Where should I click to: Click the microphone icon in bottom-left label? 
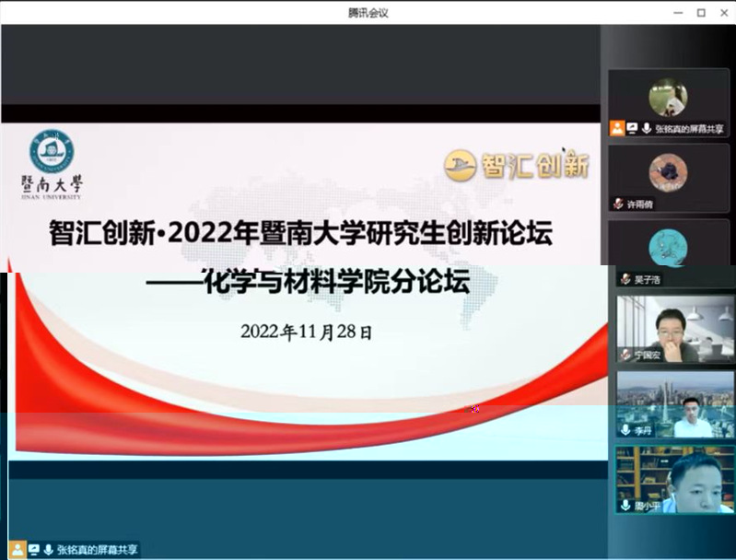pyautogui.click(x=47, y=549)
